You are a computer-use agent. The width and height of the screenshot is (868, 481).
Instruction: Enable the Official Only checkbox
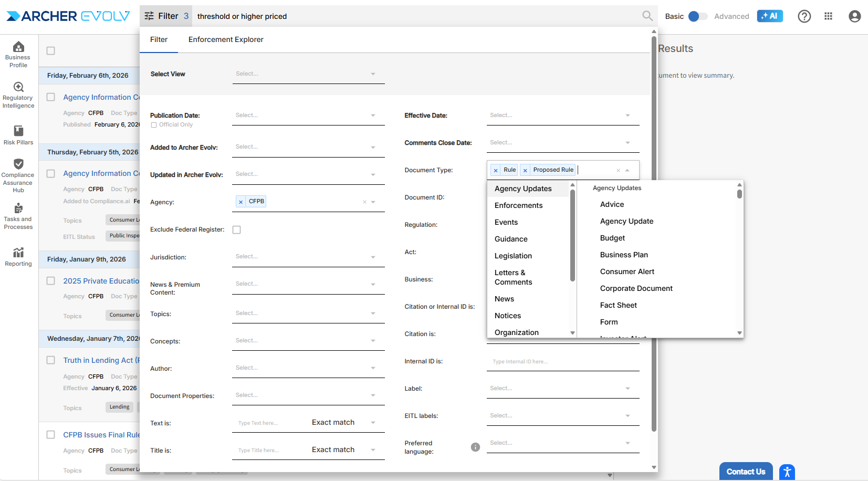[154, 125]
